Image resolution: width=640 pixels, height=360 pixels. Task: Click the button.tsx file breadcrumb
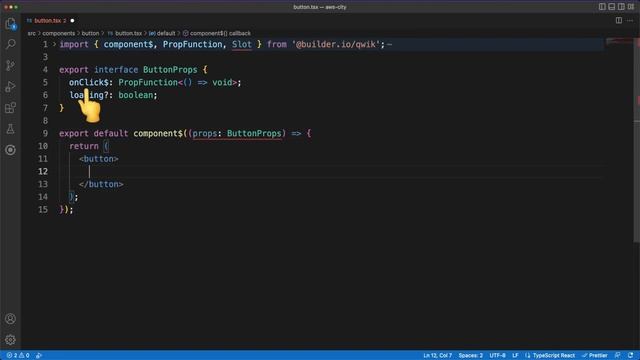click(x=125, y=33)
